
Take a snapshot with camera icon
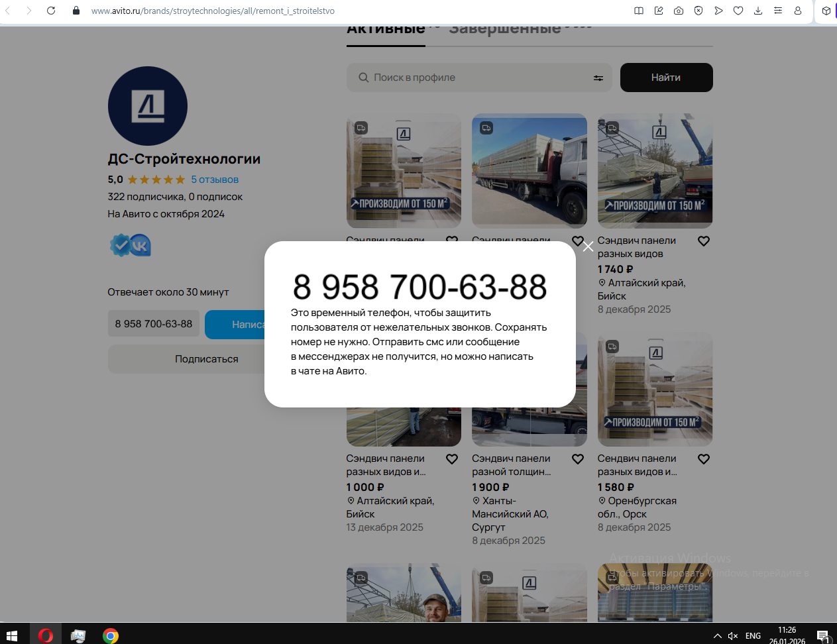679,11
